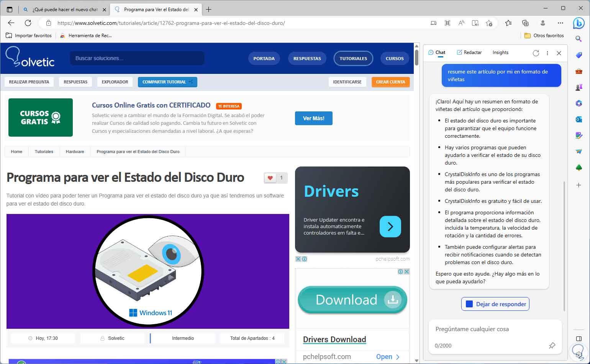Open the Image Creator sidebar icon
Viewport: 590px width, 364px height.
coord(579,135)
